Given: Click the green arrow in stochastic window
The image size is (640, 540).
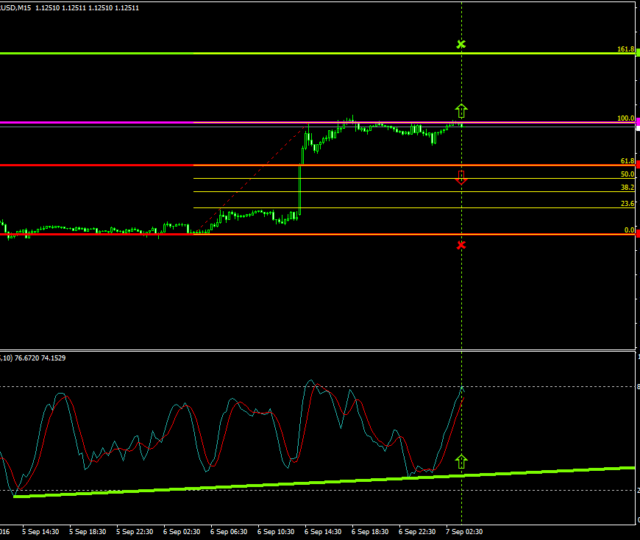Looking at the screenshot, I should 461,461.
